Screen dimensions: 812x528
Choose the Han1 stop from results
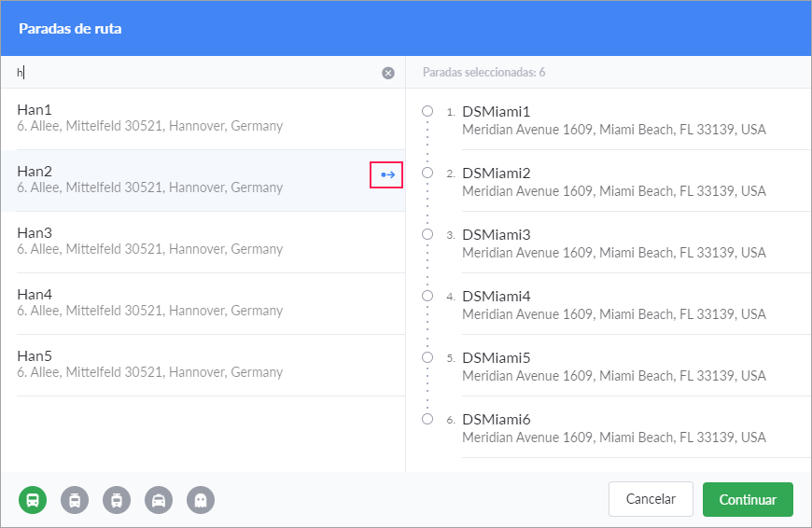tap(203, 119)
